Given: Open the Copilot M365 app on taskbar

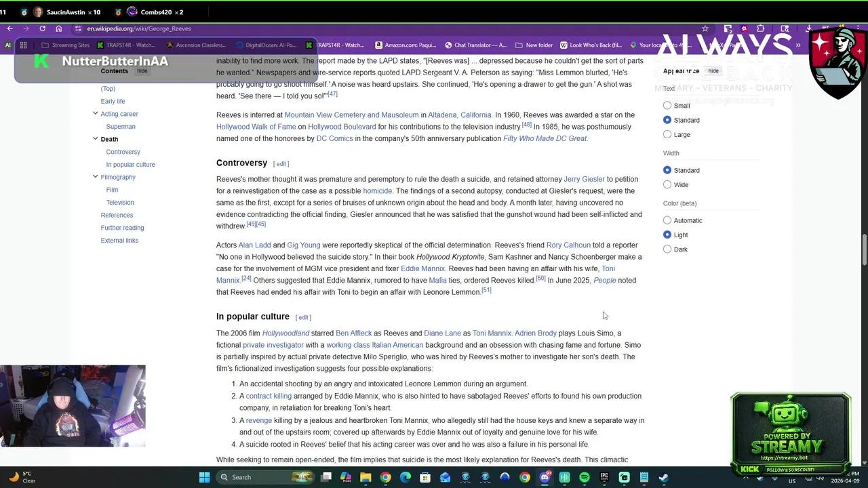Looking at the screenshot, I should click(346, 477).
